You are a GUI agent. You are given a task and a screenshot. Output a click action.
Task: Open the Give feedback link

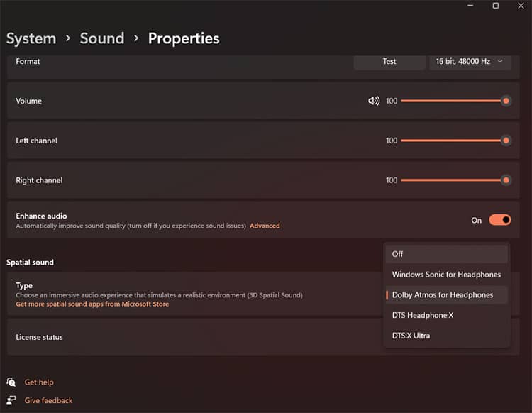48,400
